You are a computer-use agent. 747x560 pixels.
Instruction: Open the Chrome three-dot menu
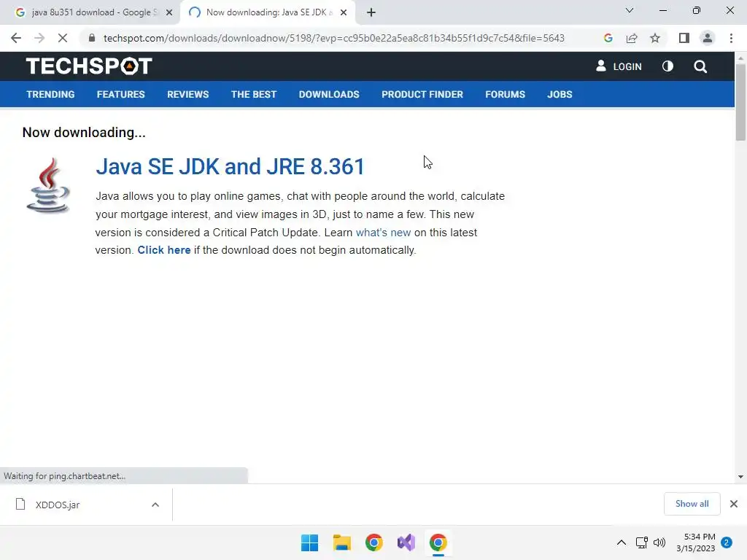pos(731,38)
